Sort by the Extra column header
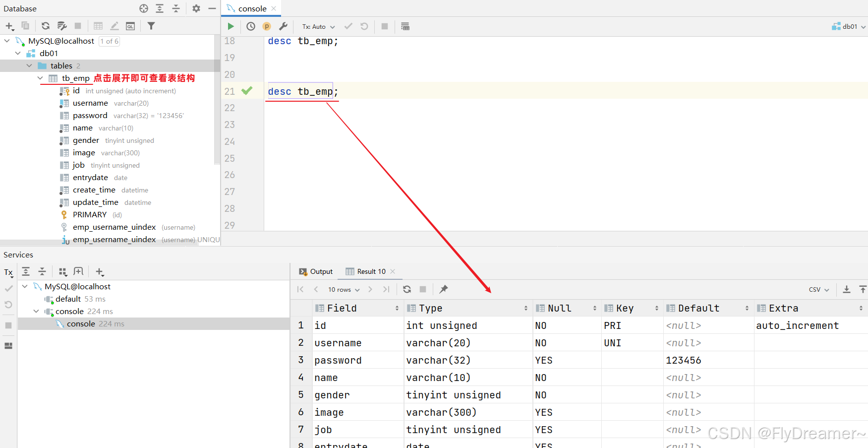The width and height of the screenshot is (868, 448). [x=811, y=308]
